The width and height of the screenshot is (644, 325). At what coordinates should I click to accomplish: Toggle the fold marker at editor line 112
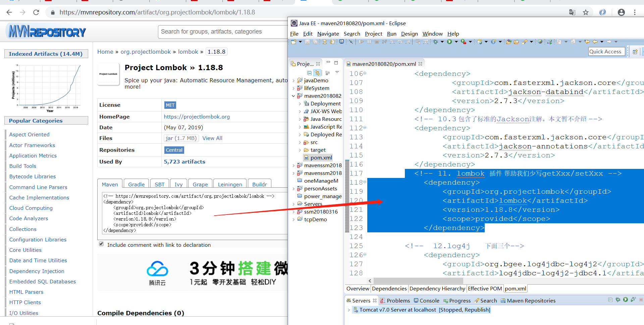(x=365, y=128)
